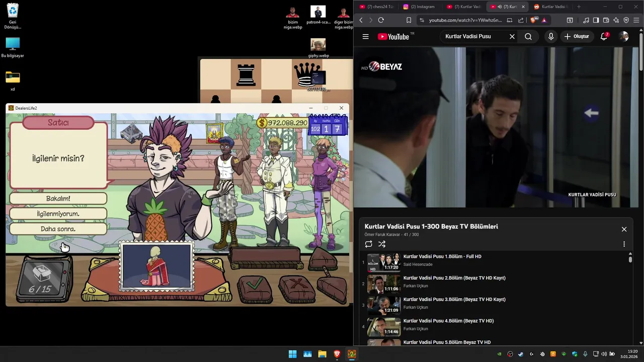Open the Brave main menu
Viewport: 644px width, 362px height.
636,20
